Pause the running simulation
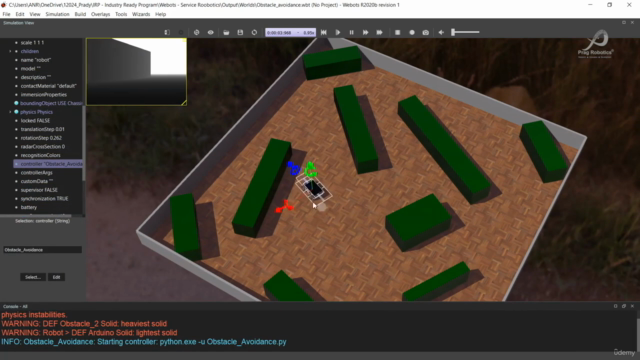This screenshot has width=640, height=360. [x=351, y=32]
